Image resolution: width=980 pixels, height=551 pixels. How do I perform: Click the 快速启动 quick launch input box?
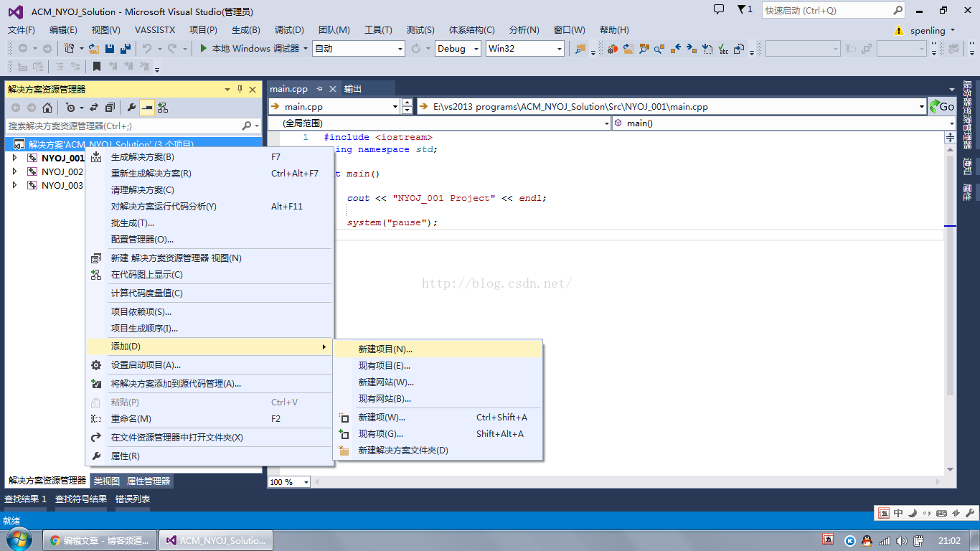coord(834,11)
